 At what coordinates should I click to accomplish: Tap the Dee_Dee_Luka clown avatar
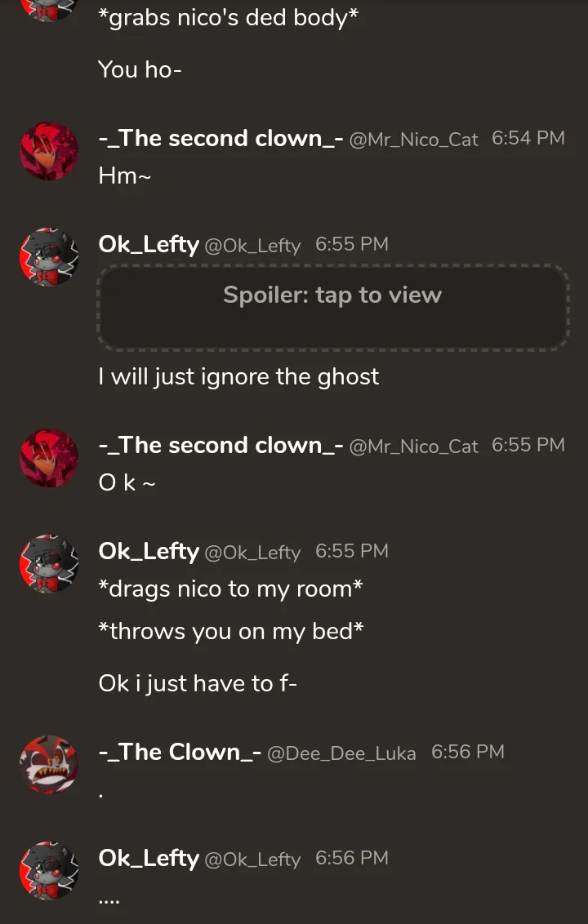[x=49, y=764]
